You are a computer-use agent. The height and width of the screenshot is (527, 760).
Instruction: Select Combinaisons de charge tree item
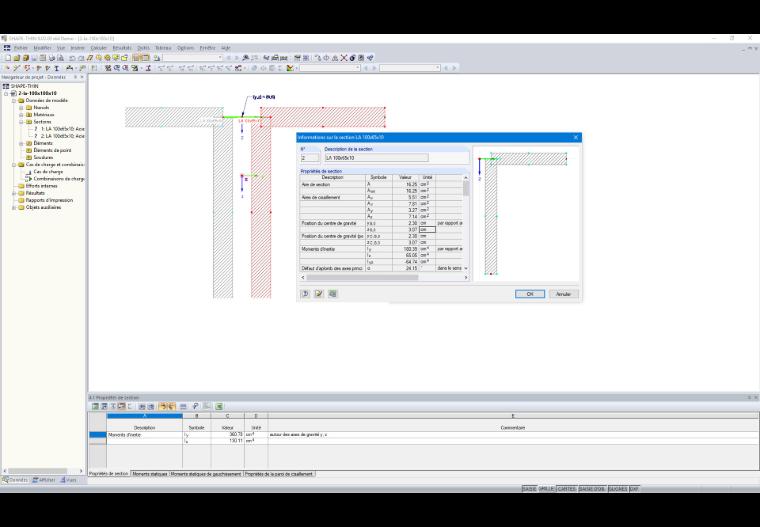[x=59, y=179]
